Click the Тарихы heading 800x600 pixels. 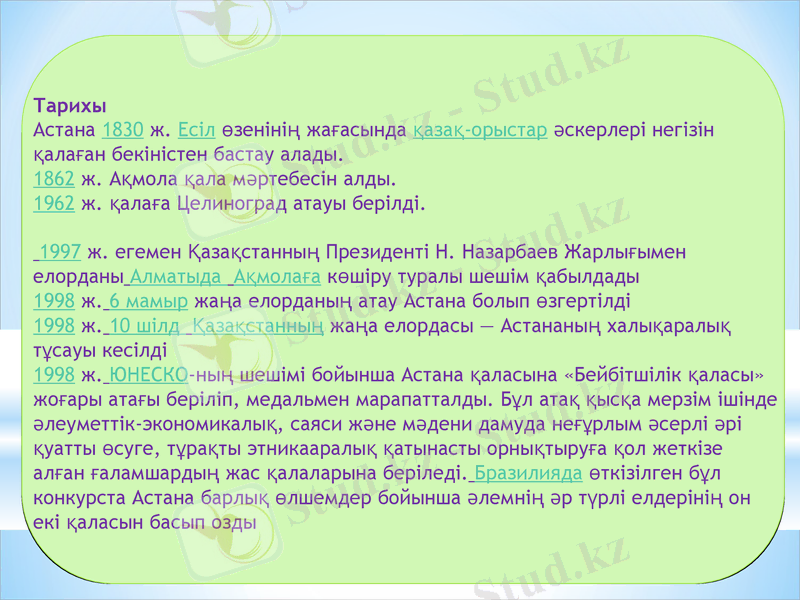click(x=69, y=105)
